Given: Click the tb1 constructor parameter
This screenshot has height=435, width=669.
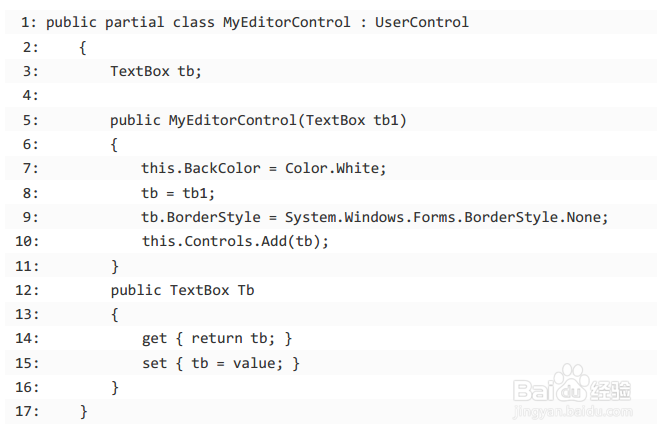Looking at the screenshot, I should 388,120.
